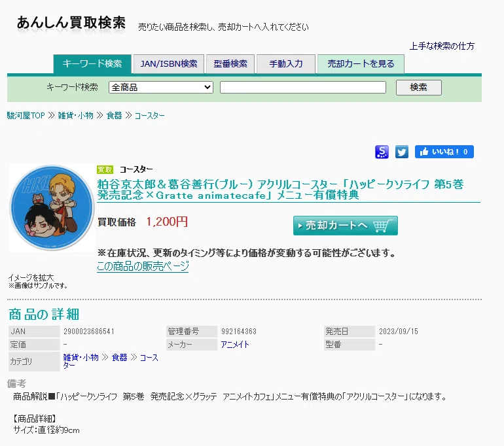Select the 手動入力 tab
This screenshot has width=504, height=446.
tap(286, 64)
